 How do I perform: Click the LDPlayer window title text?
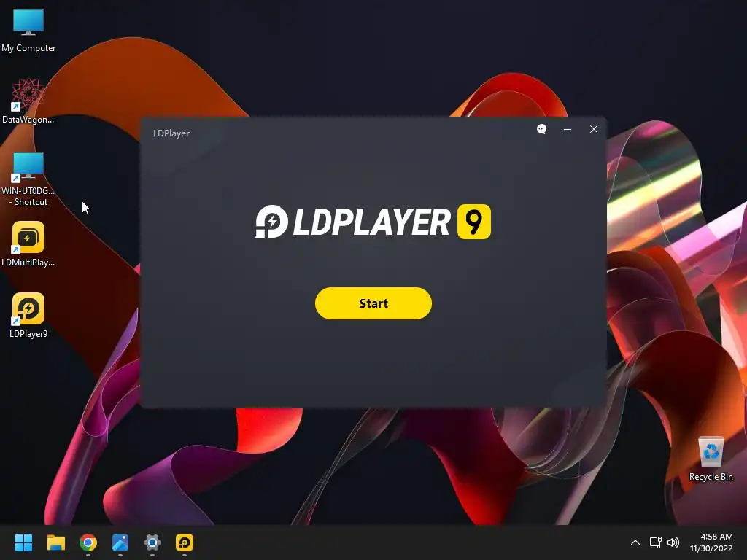coord(171,133)
